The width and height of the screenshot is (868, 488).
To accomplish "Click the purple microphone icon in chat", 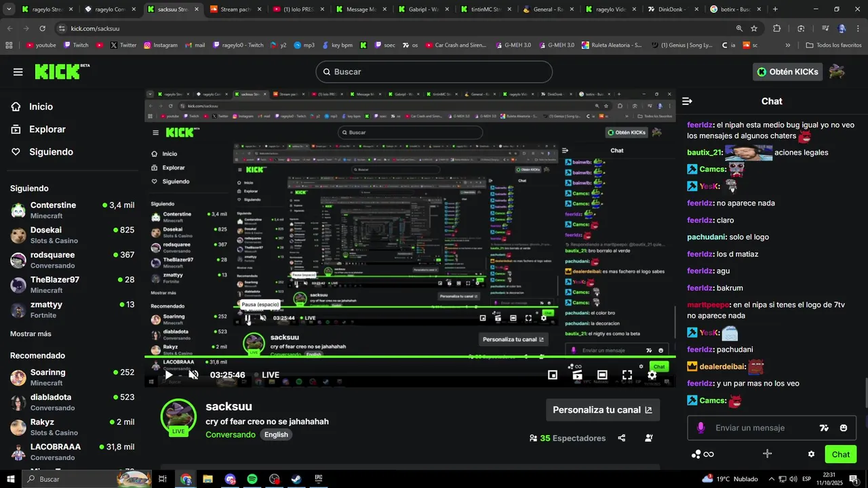I will [x=701, y=428].
